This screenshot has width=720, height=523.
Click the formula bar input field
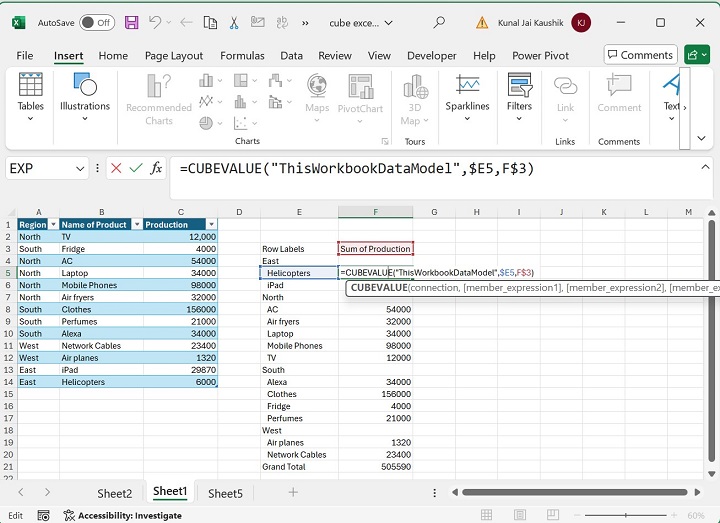tap(430, 169)
